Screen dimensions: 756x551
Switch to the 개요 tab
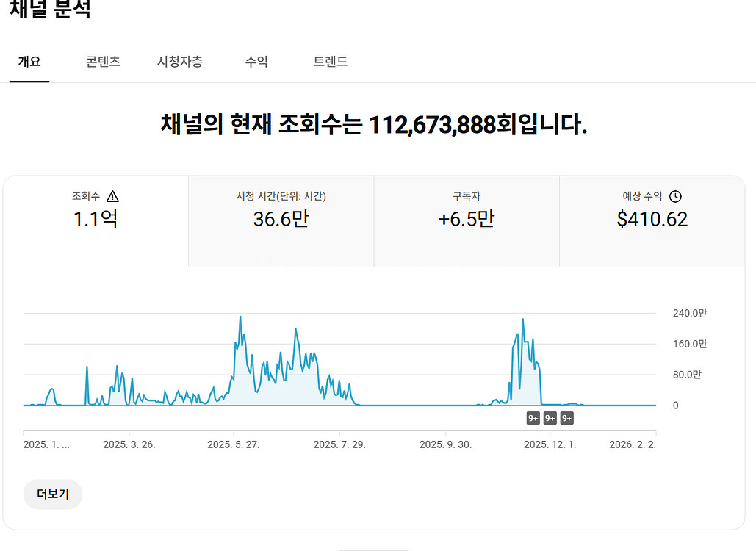29,62
